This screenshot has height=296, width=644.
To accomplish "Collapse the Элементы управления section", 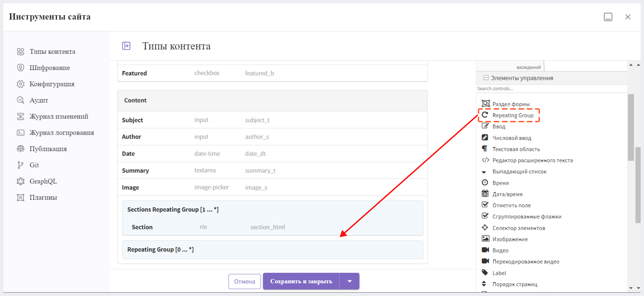I will [x=486, y=78].
